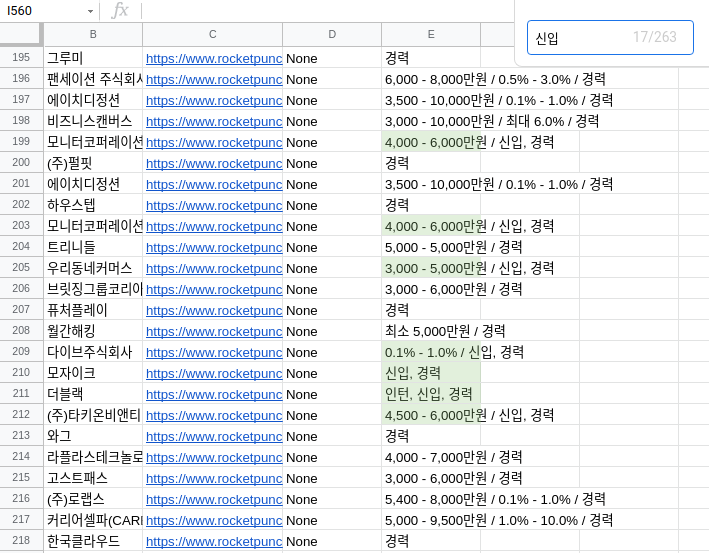Screen dimensions: 709x553
Task: Select highlighted cell 4,000 - 6,000만원 row 199
Action: [431, 142]
